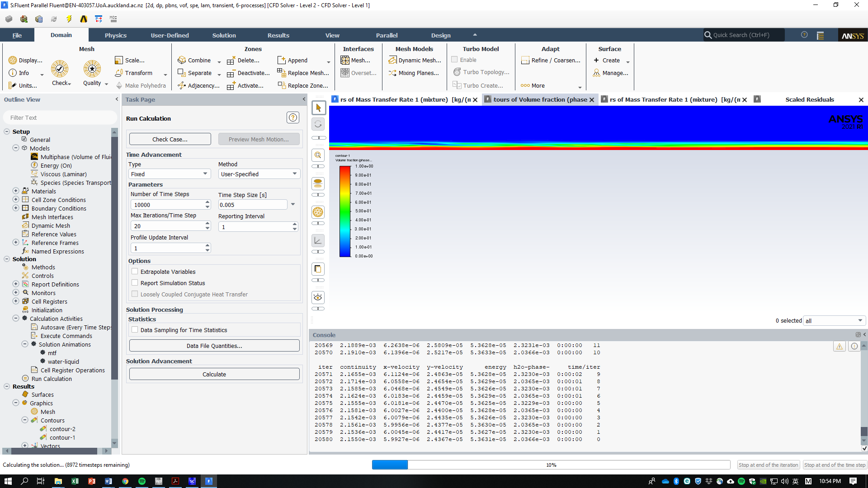Screen dimensions: 868x488
Task: Click the zoom tool in the graphics toolbar
Action: click(x=318, y=155)
